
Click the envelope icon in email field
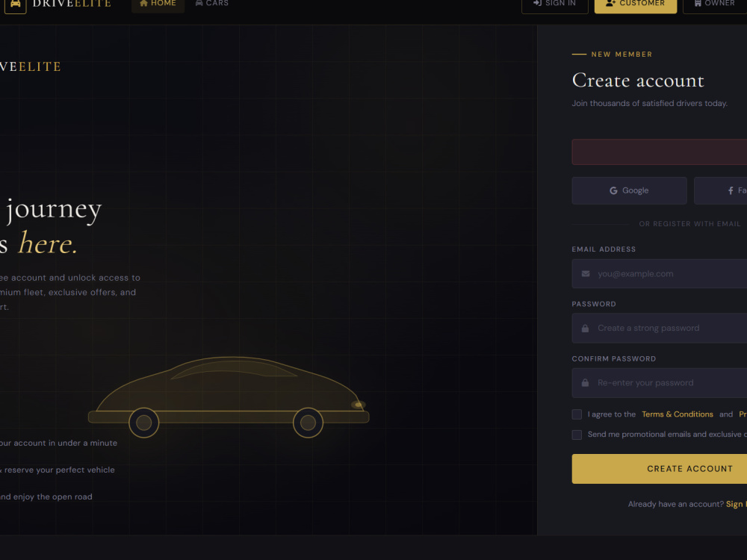tap(586, 274)
